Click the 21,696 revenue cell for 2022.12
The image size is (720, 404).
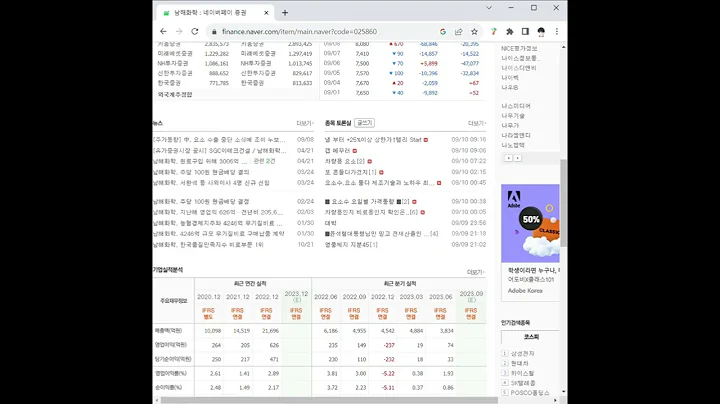pos(270,331)
